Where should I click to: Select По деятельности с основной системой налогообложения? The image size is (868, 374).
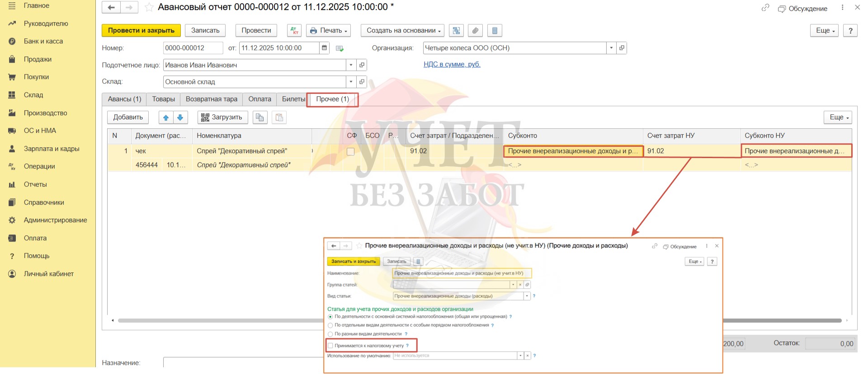pyautogui.click(x=330, y=317)
